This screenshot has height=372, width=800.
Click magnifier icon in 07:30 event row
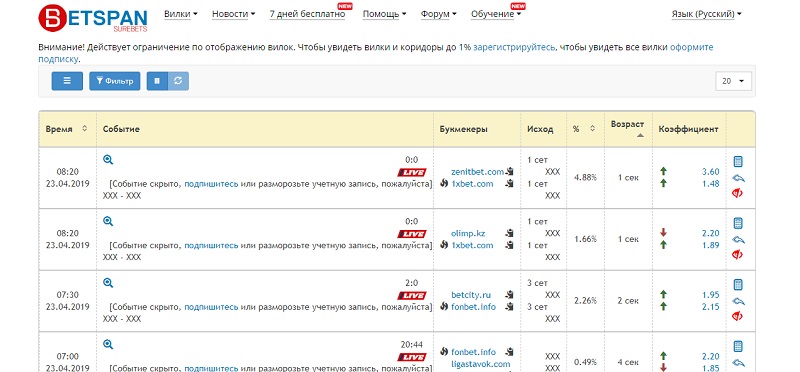pos(108,283)
